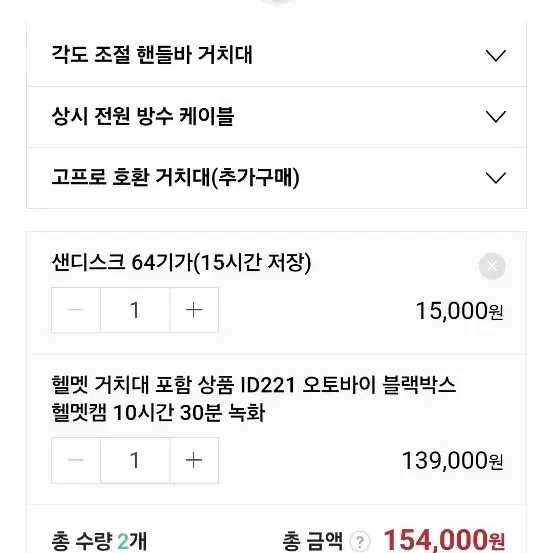
Task: Click the 15,000원 item price
Action: [x=460, y=311]
